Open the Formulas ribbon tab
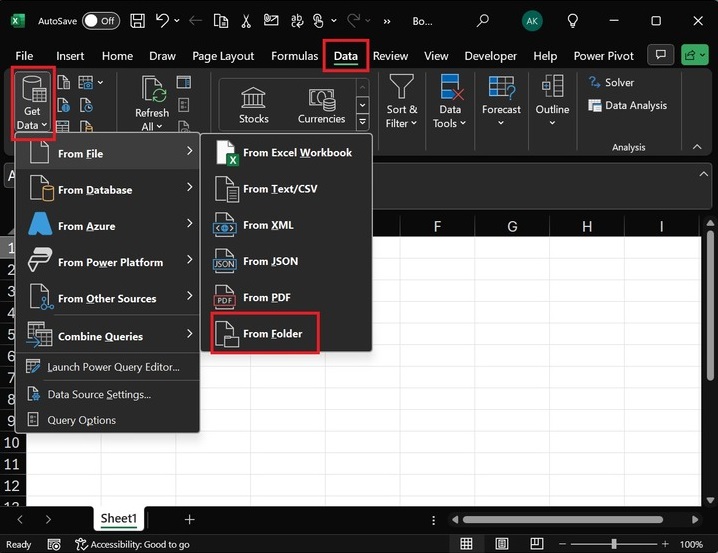 coord(294,56)
